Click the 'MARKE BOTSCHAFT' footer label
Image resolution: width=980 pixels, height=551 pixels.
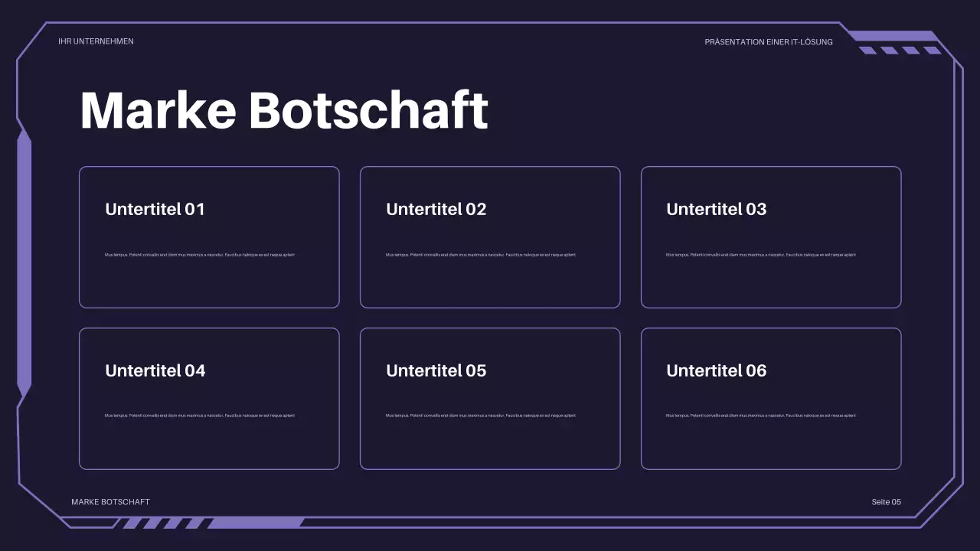110,502
